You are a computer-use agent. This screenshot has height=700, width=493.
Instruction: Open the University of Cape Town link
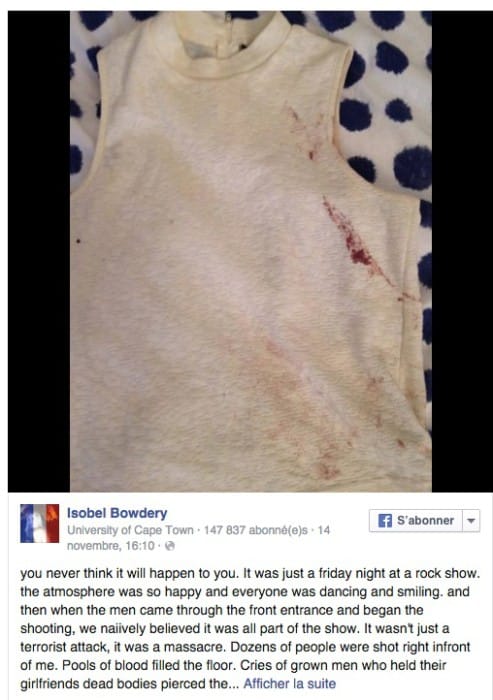point(130,530)
